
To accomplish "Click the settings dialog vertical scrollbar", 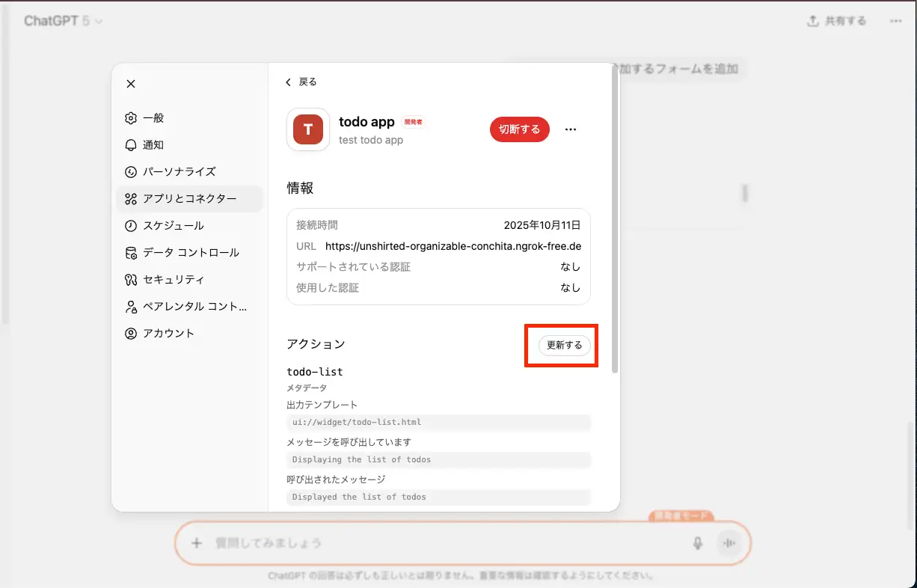I will click(615, 218).
